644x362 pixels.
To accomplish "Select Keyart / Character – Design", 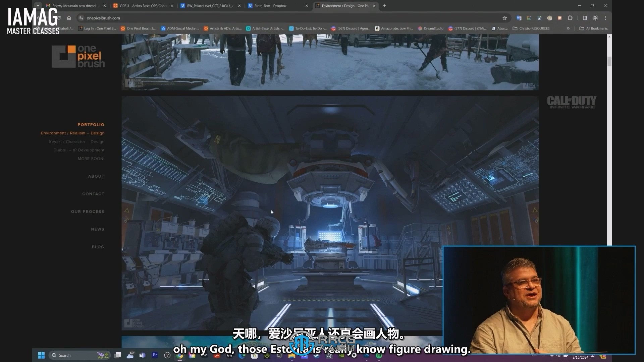I will tap(76, 142).
